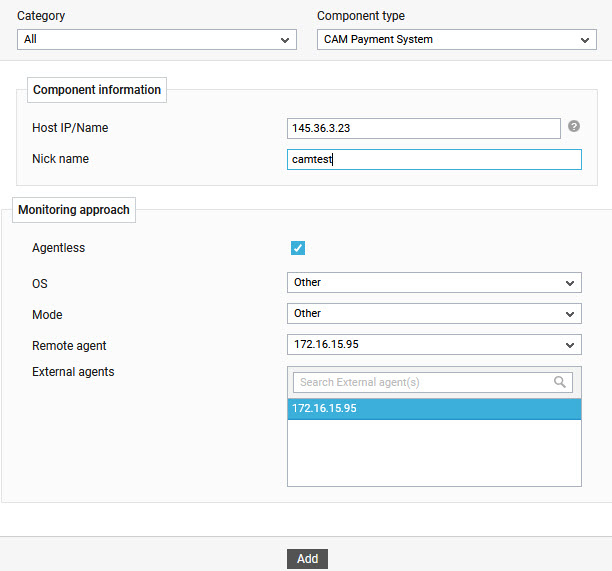Click the Add button

click(x=307, y=559)
